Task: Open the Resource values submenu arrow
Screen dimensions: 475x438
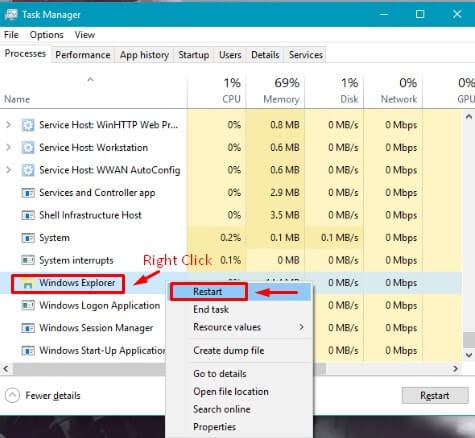Action: click(301, 327)
